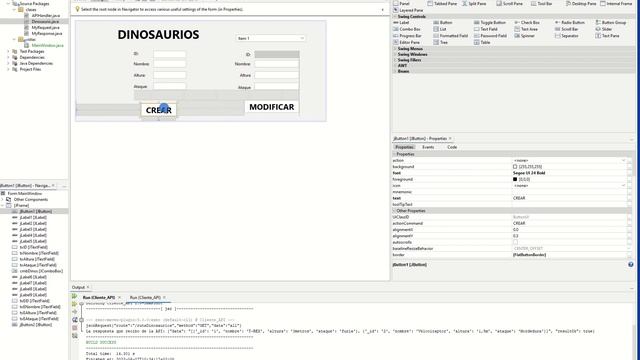Pick the Desktop Pane container in palette

click(580, 3)
